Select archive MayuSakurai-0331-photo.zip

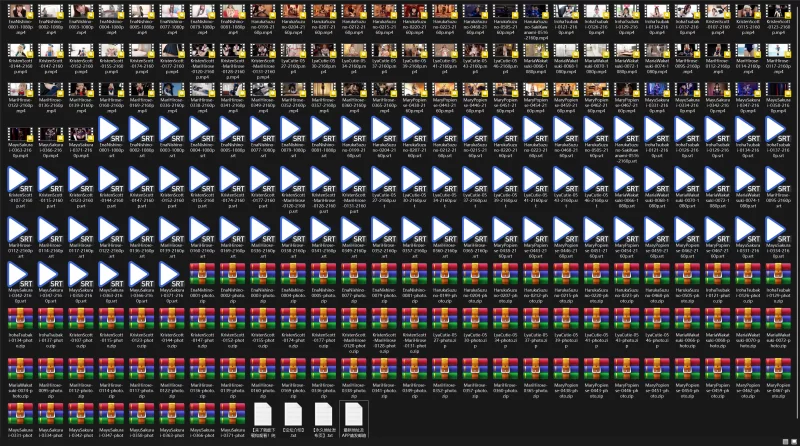coord(20,420)
